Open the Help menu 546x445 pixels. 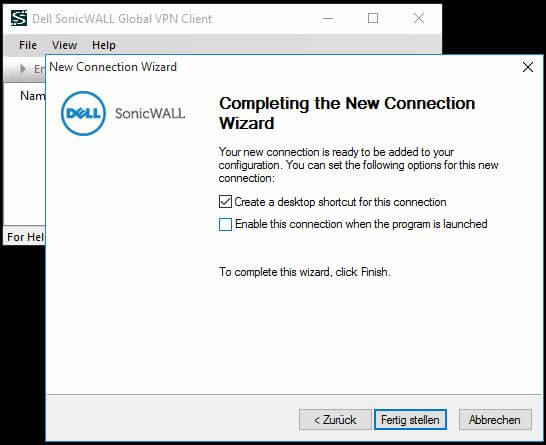click(104, 45)
